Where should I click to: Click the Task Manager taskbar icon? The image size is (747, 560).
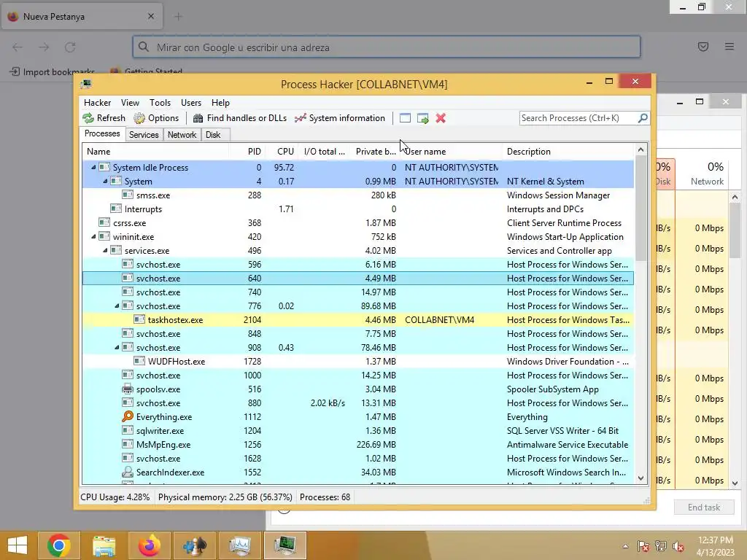[239, 545]
